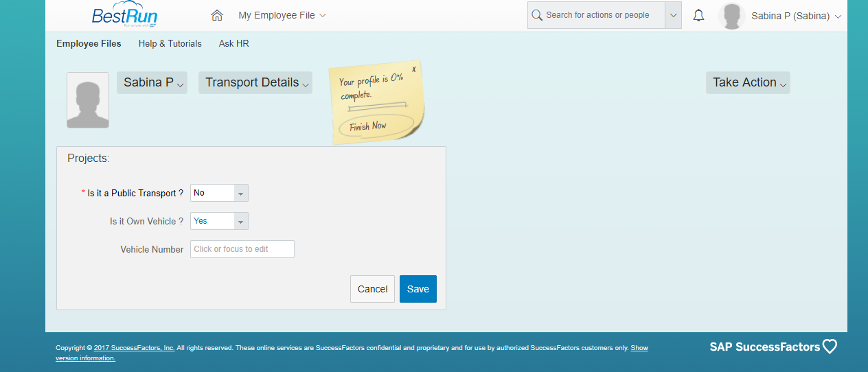
Task: Open the notifications bell
Action: pyautogui.click(x=698, y=15)
